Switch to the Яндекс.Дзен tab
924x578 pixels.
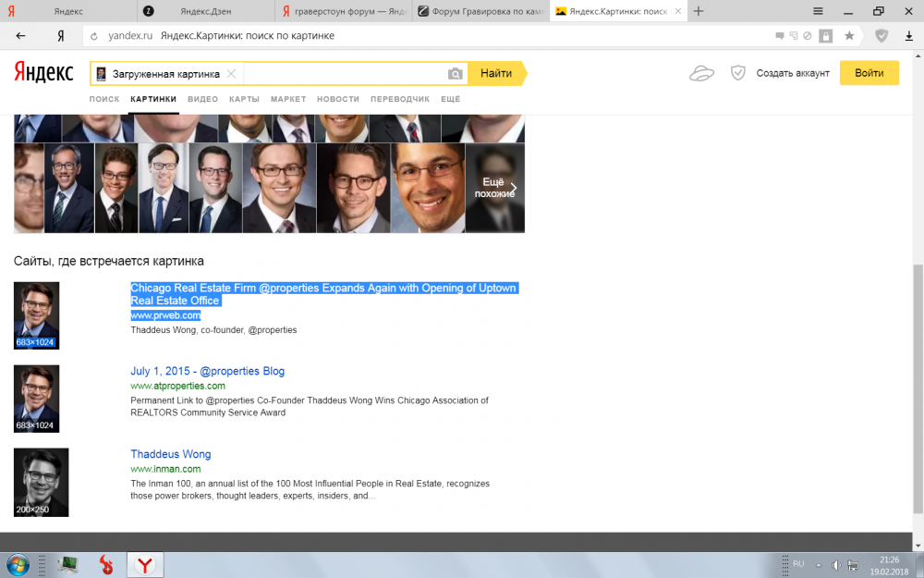205,11
